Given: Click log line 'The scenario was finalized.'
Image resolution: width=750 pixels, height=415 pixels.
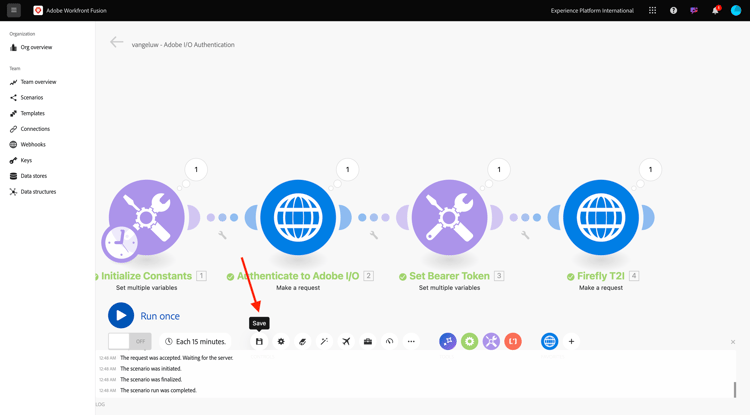Looking at the screenshot, I should click(151, 380).
